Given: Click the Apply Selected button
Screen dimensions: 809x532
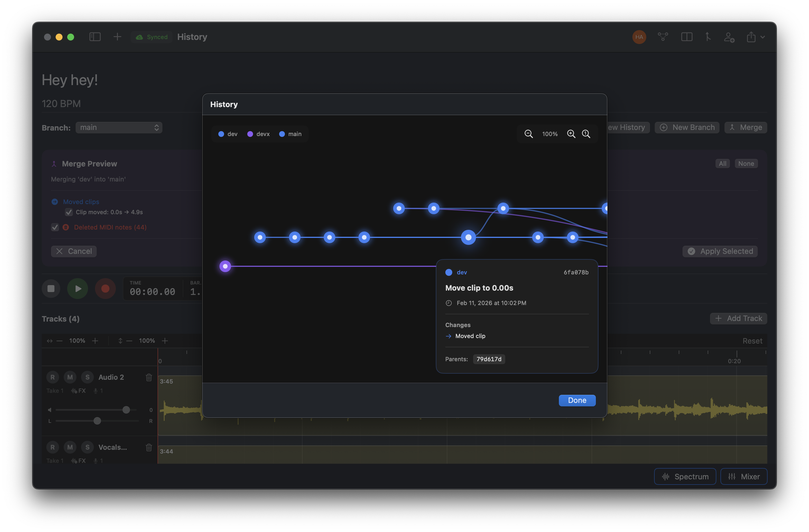Looking at the screenshot, I should coord(720,252).
